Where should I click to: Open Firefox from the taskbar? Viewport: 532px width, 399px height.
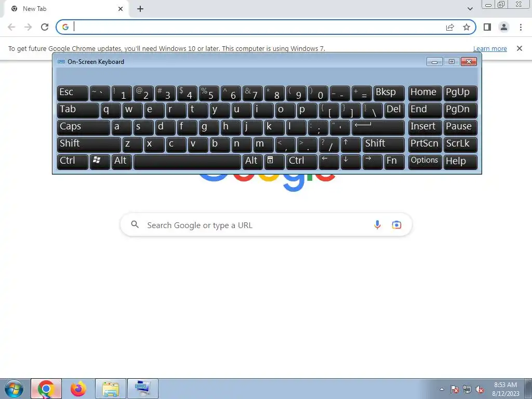point(78,389)
